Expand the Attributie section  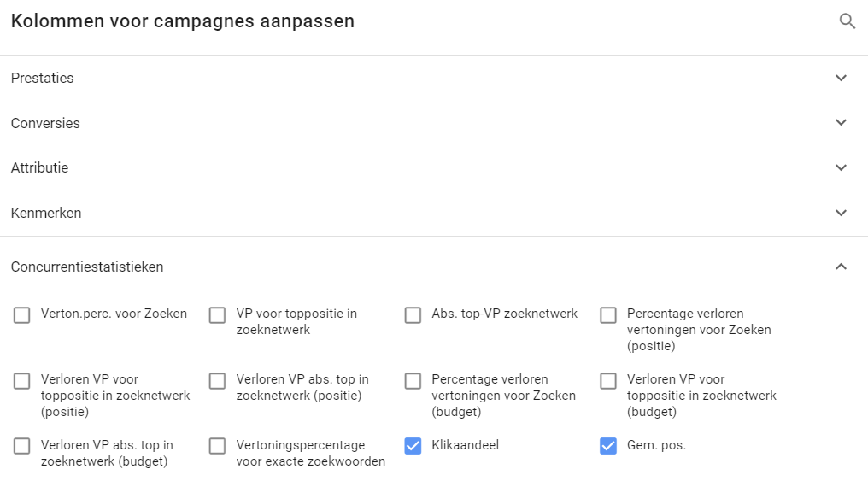click(x=841, y=167)
